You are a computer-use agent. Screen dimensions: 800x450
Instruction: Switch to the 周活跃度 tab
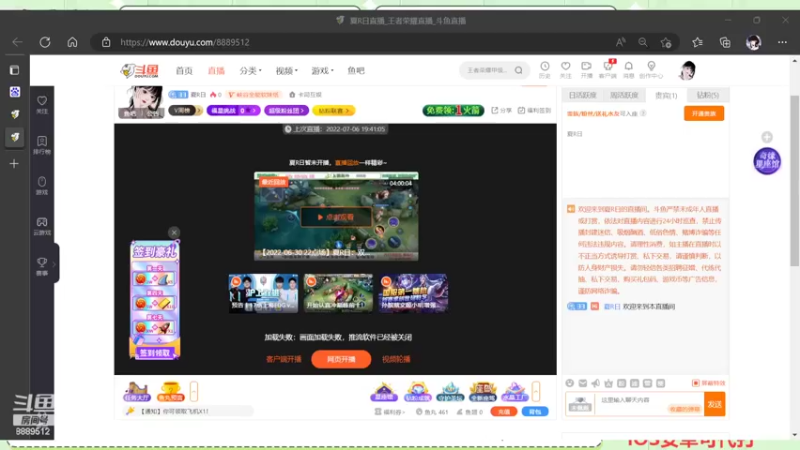(x=624, y=95)
